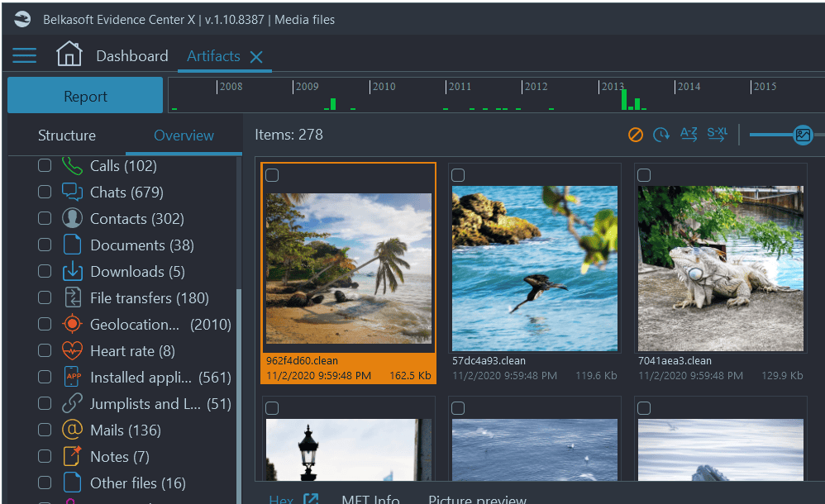The width and height of the screenshot is (825, 504).
Task: Click the sidebar vertical scrollbar
Action: pyautogui.click(x=239, y=395)
